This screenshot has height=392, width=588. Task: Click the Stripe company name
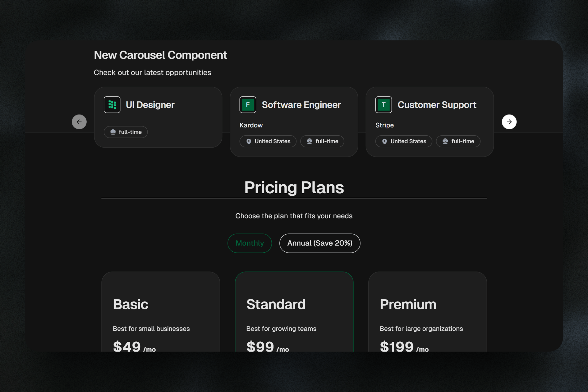click(x=385, y=125)
